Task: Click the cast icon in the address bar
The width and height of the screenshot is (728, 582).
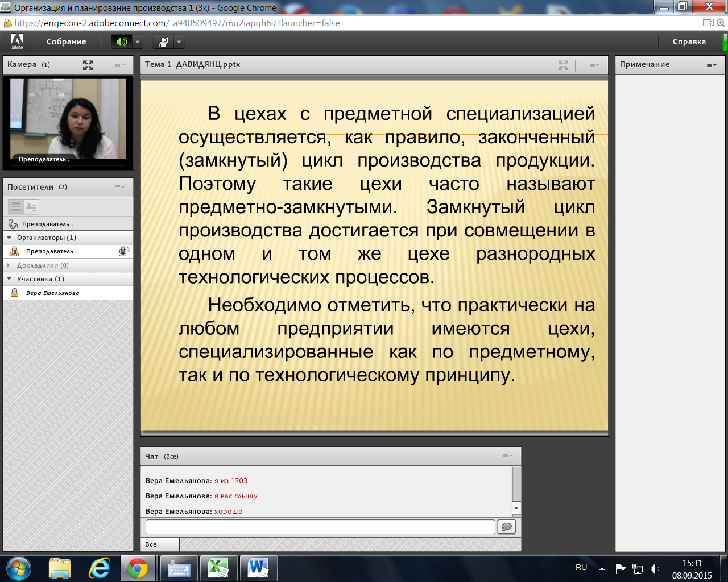Action: point(708,23)
